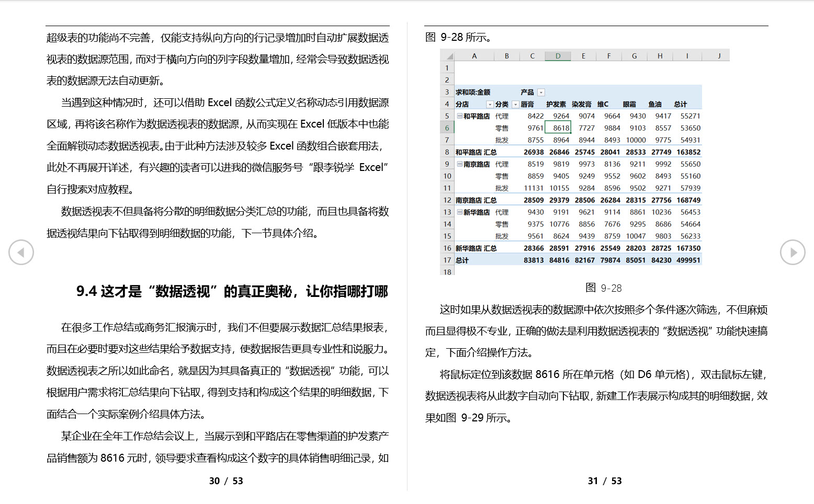Click the 图 9-28 caption below the figure
The width and height of the screenshot is (814, 504).
pos(604,288)
